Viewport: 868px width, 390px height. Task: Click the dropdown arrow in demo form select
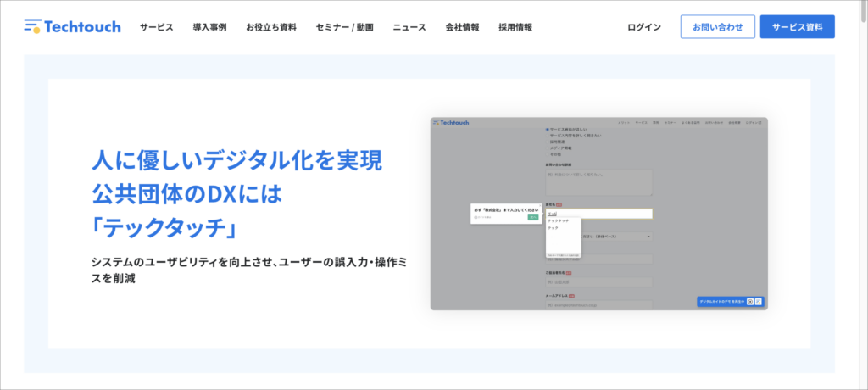tap(648, 237)
